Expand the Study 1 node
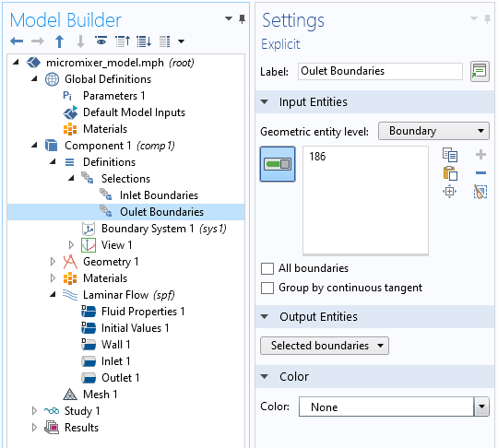498x448 pixels. [x=34, y=410]
